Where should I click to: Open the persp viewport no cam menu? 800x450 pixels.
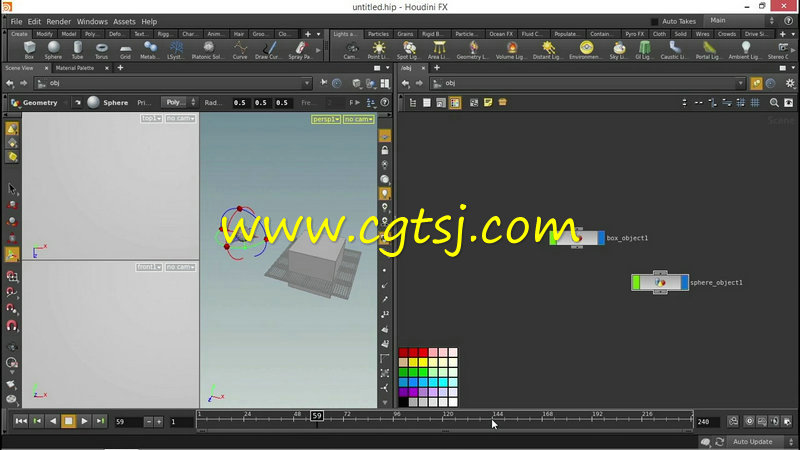tap(358, 119)
